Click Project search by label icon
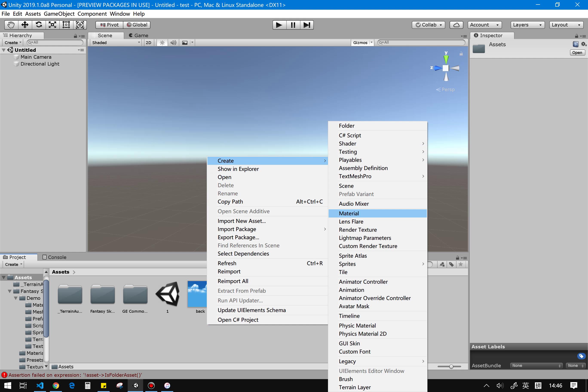 pos(451,264)
